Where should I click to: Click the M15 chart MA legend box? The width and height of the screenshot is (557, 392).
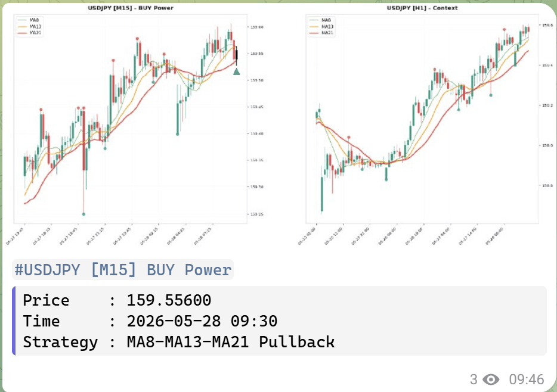(29, 26)
